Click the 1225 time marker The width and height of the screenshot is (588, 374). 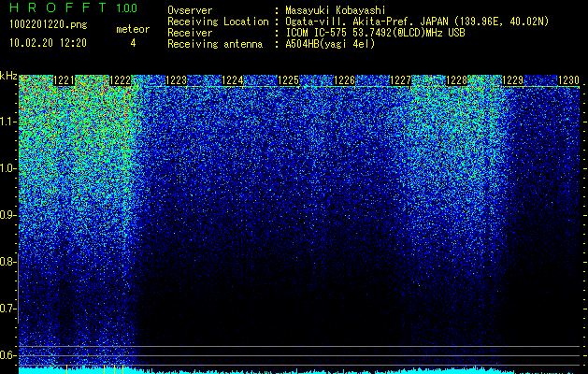(288, 80)
